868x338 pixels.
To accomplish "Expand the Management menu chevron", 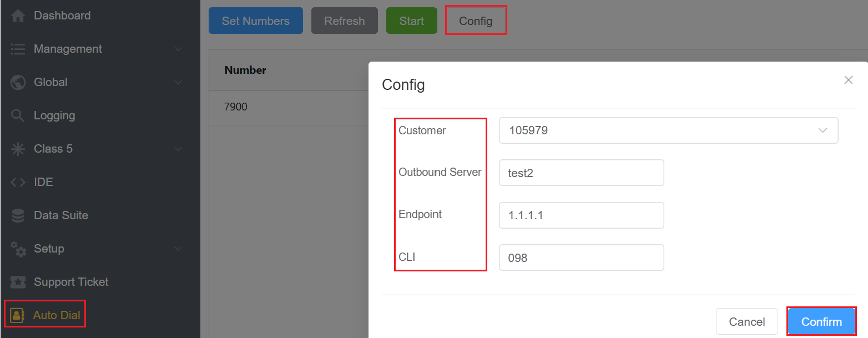I will 178,49.
